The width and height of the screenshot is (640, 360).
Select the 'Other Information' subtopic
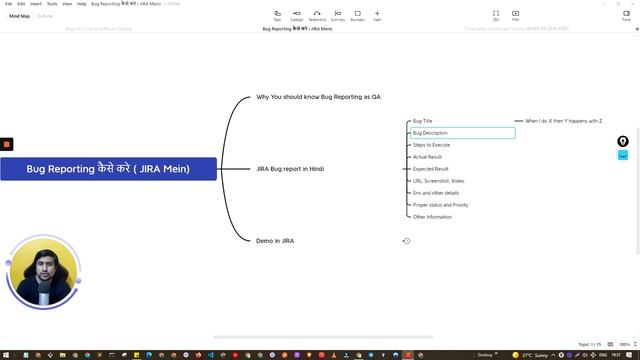432,217
